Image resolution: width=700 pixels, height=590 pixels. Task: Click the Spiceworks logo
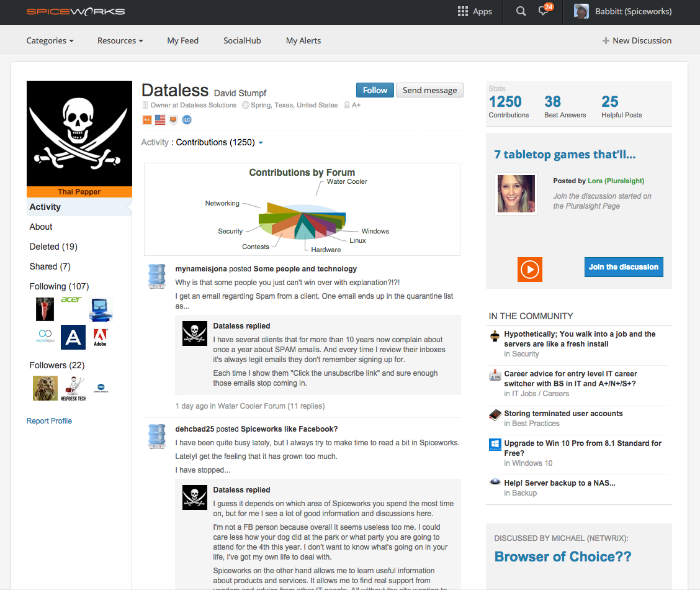point(76,12)
